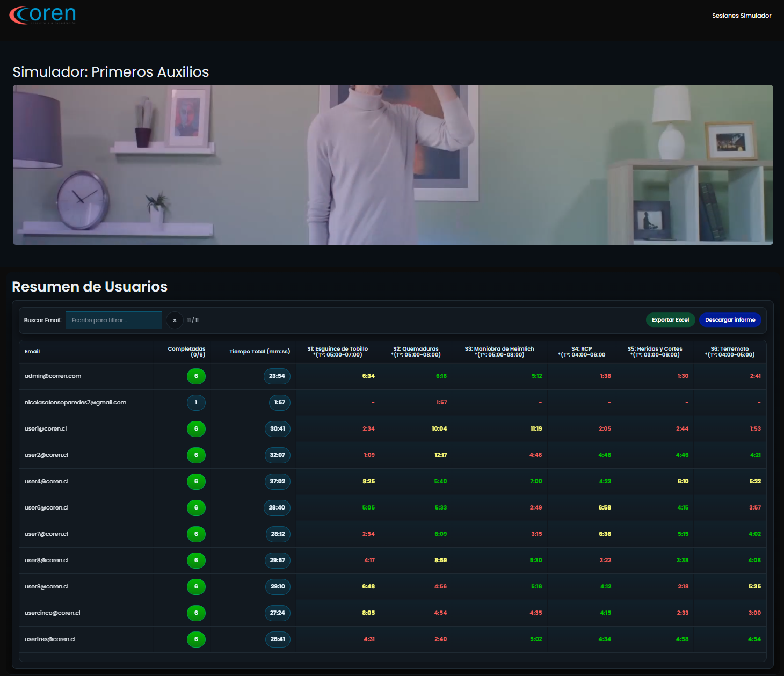
Task: Click the Exportar Excel button
Action: (x=670, y=320)
